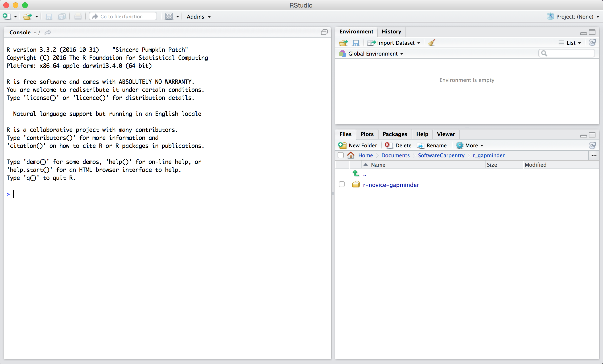Toggle checkbox in Files panel header row
The height and width of the screenshot is (364, 603).
pyautogui.click(x=342, y=164)
